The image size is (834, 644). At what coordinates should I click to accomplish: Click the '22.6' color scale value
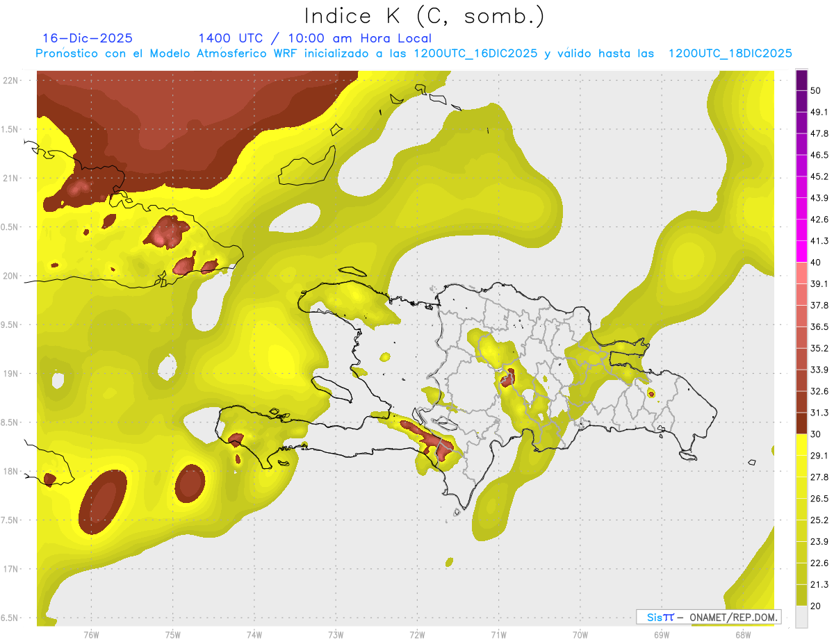tap(819, 563)
